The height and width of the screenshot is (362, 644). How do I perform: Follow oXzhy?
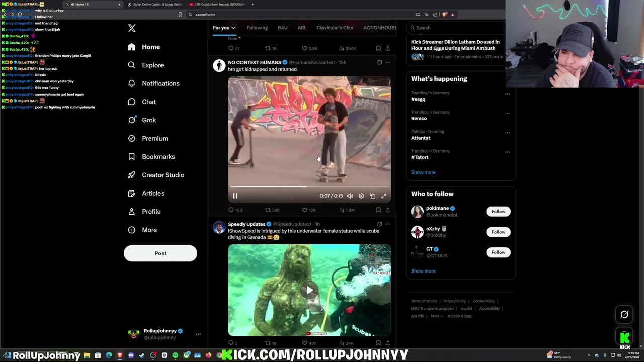pyautogui.click(x=498, y=232)
